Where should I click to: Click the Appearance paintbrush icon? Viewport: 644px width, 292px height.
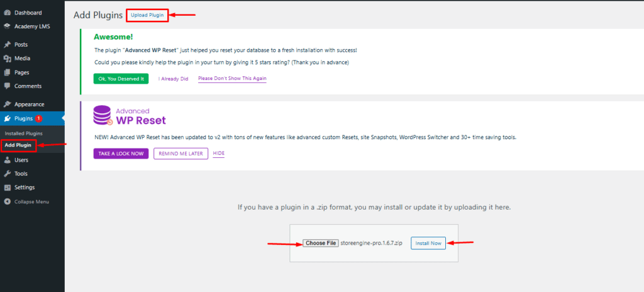click(7, 104)
